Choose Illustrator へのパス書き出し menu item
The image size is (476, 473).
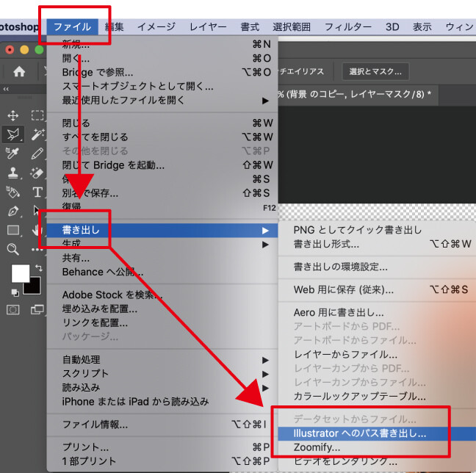click(359, 433)
